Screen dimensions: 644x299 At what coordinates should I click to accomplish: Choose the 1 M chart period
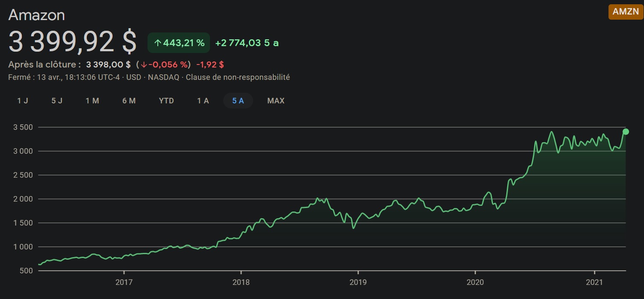click(x=92, y=101)
